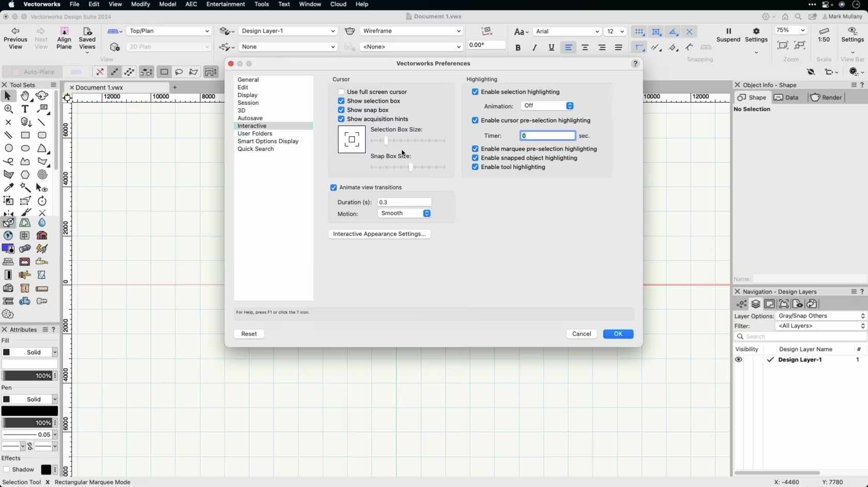Select the Spiral tool
Image resolution: width=868 pixels, height=487 pixels.
coord(42,175)
